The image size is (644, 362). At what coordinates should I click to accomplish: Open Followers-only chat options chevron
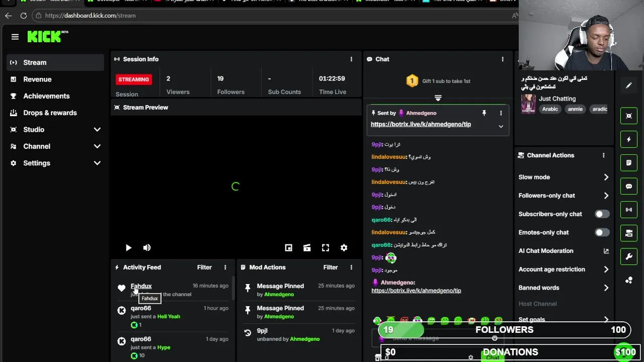coord(606,196)
